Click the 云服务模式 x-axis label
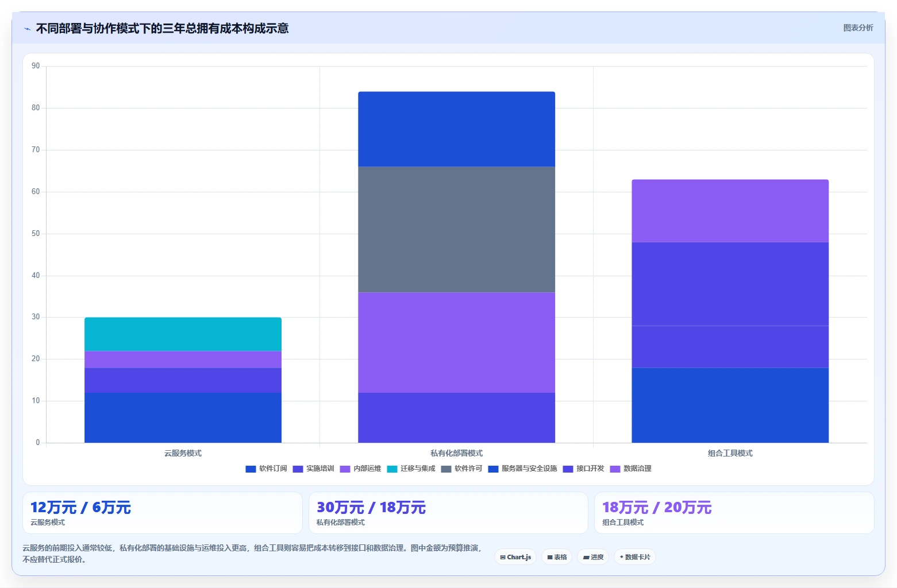Screen dimensions: 897x588 183,453
